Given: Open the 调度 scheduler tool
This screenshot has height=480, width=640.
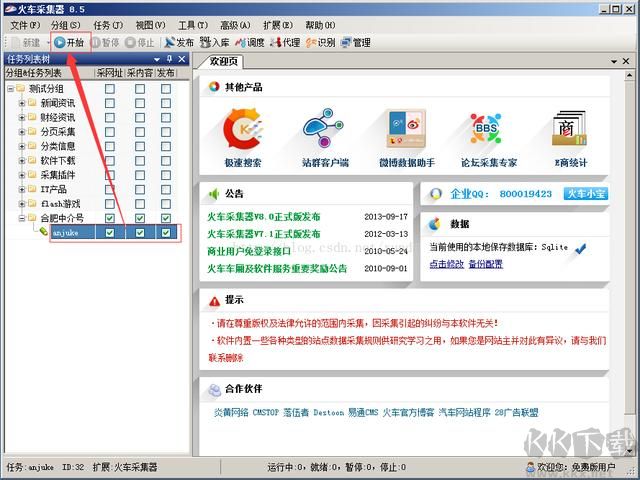Looking at the screenshot, I should (x=250, y=42).
